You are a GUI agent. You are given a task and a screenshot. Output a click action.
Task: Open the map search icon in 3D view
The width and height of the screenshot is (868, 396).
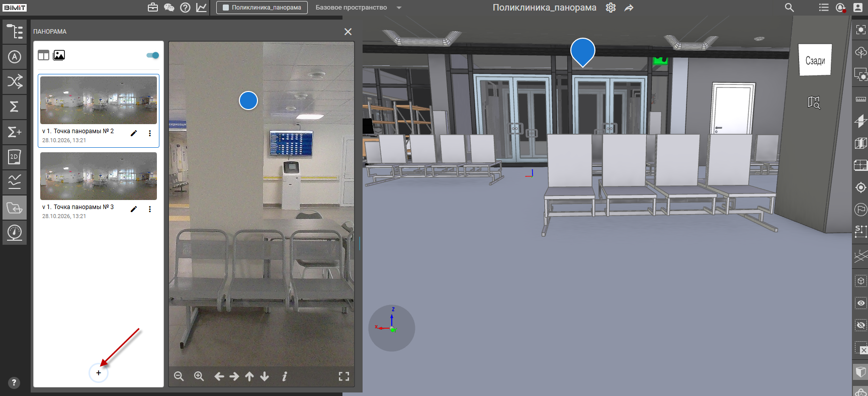pos(814,103)
